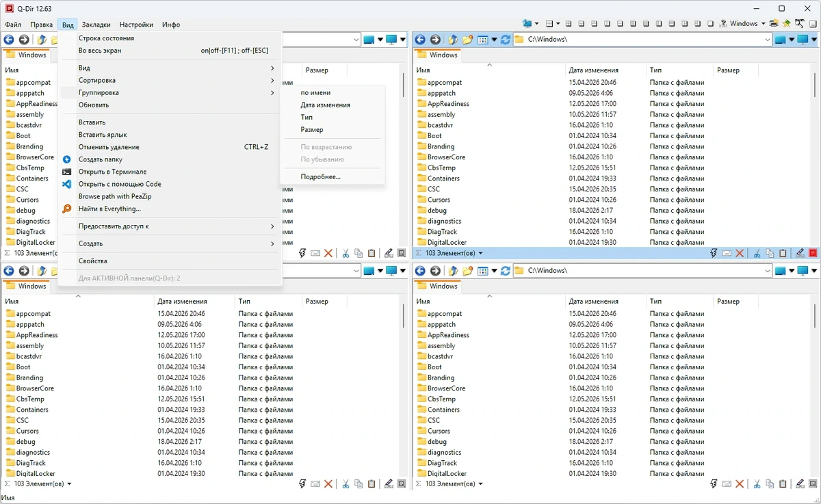821x504 pixels.
Task: Copy using the icon in top-right pane
Action: (x=770, y=253)
